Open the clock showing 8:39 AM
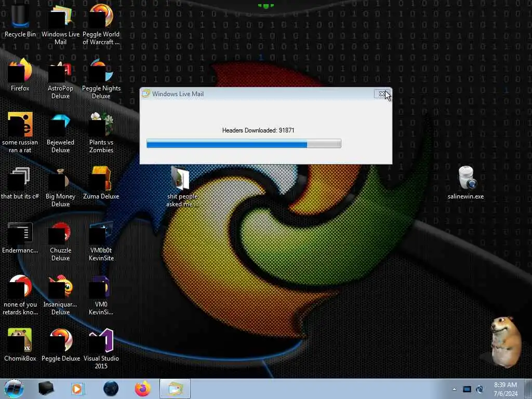Image resolution: width=532 pixels, height=399 pixels. pyautogui.click(x=506, y=389)
